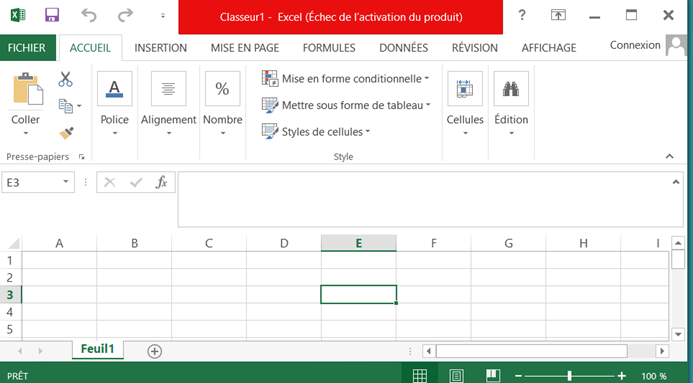Screen dimensions: 693x383
Task: Expand the Coller paste options arrow
Action: tap(25, 133)
